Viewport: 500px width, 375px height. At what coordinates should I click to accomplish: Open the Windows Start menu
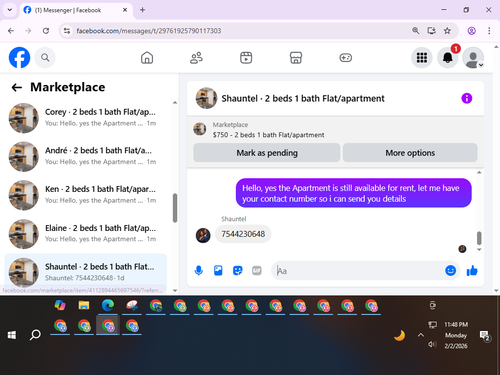tap(12, 335)
